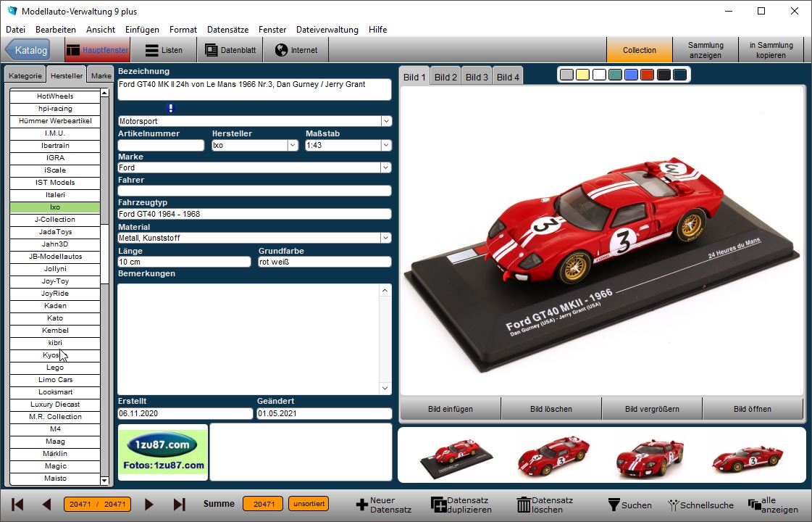
Task: Click the Neuer Datensatz plus icon
Action: [x=361, y=505]
